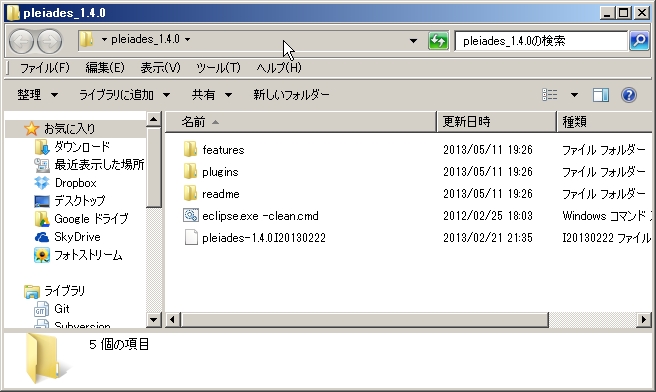Viewport: 656px width, 392px height.
Task: Select the plugins folder icon
Action: [190, 172]
